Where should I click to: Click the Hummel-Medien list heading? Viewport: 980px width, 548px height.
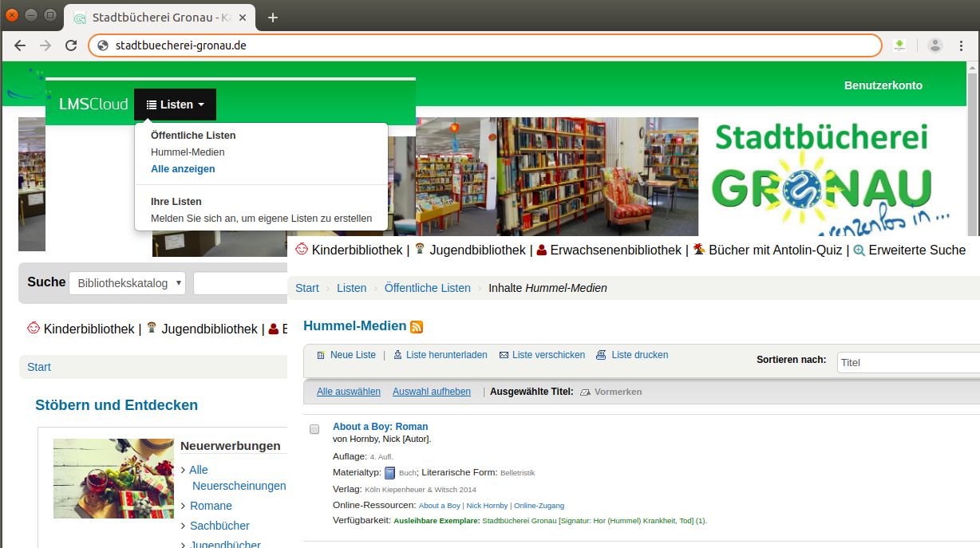coord(355,325)
